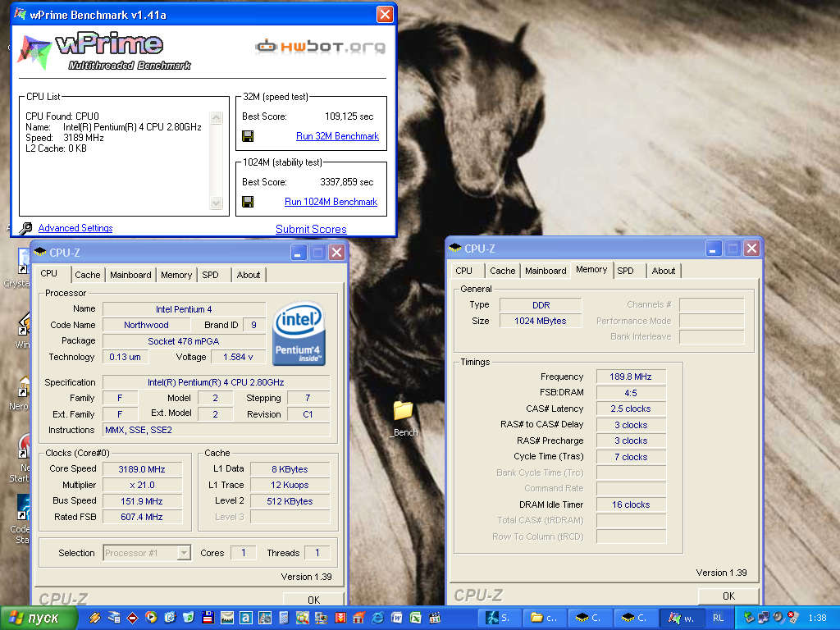The height and width of the screenshot is (630, 840).
Task: Launch Microsoft Excel from quick launch
Action: tap(416, 618)
